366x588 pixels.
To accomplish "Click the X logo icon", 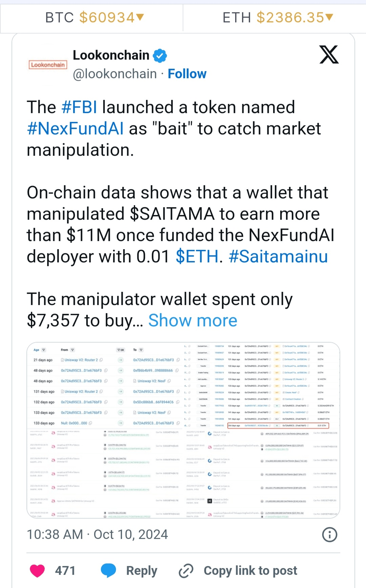I will coord(329,55).
